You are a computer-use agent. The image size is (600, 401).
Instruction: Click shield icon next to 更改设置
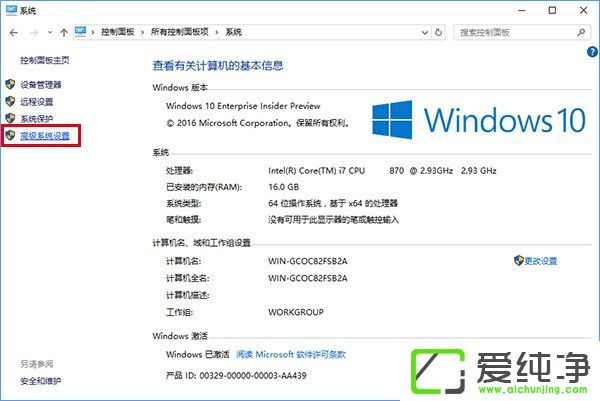click(518, 261)
